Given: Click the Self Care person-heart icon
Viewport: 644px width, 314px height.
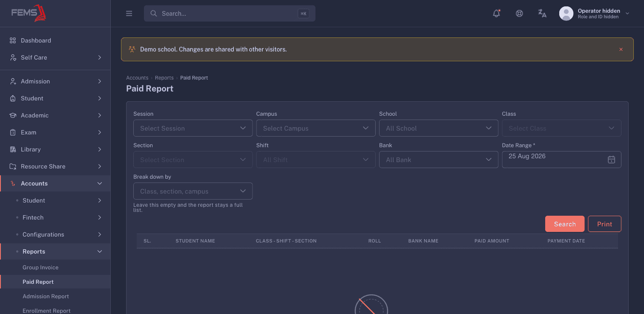Looking at the screenshot, I should coord(13,57).
